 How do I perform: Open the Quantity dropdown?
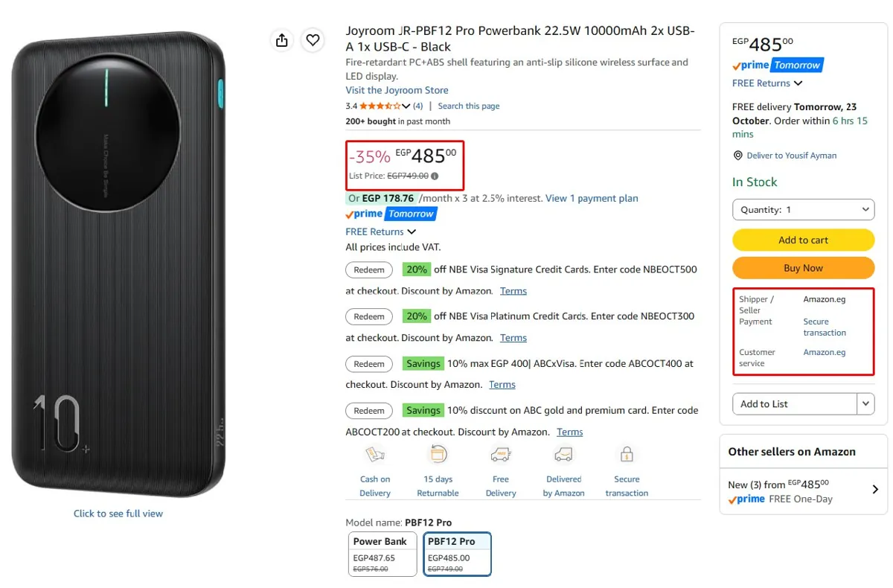tap(803, 210)
